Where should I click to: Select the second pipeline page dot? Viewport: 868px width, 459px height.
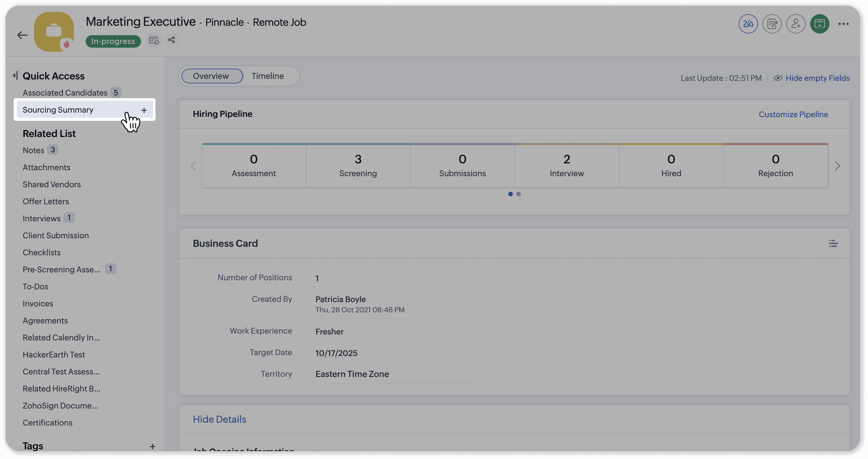518,194
